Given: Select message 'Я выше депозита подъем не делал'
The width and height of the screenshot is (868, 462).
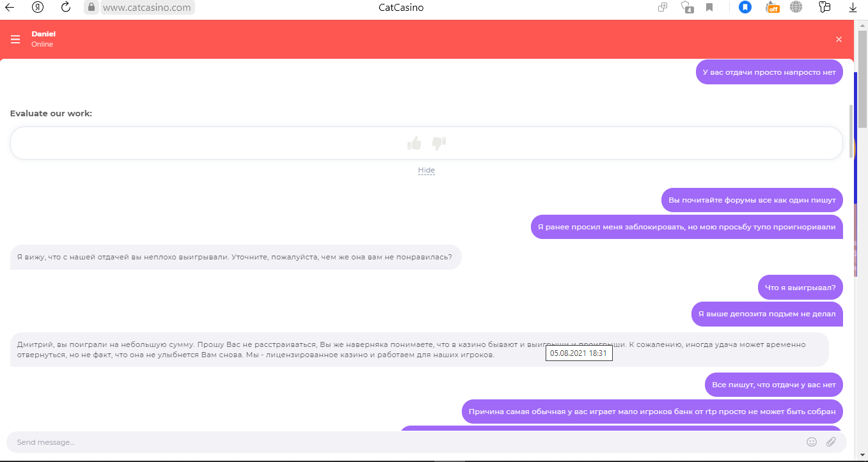Looking at the screenshot, I should coord(767,314).
